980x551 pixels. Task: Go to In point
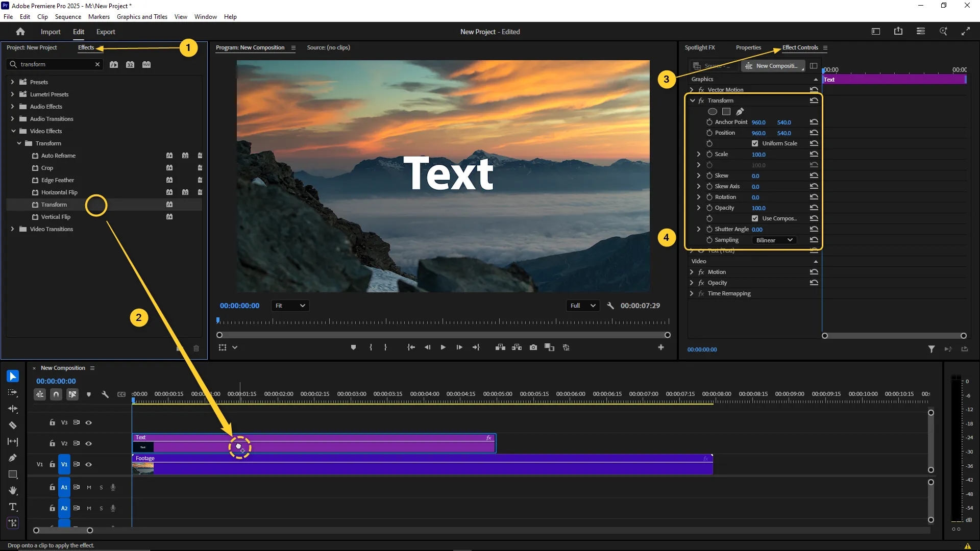pos(411,347)
